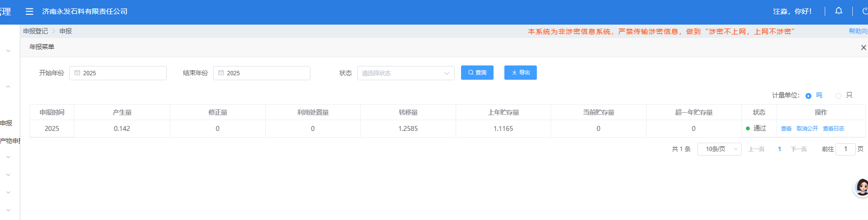The height and width of the screenshot is (220, 868).
Task: Go to 下一页 next page
Action: tap(799, 149)
